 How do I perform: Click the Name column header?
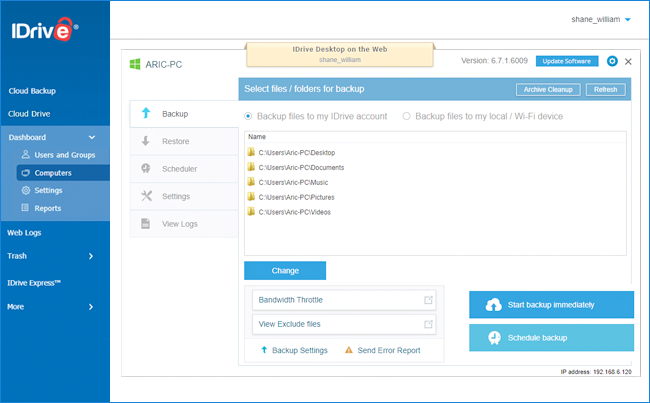(x=257, y=136)
